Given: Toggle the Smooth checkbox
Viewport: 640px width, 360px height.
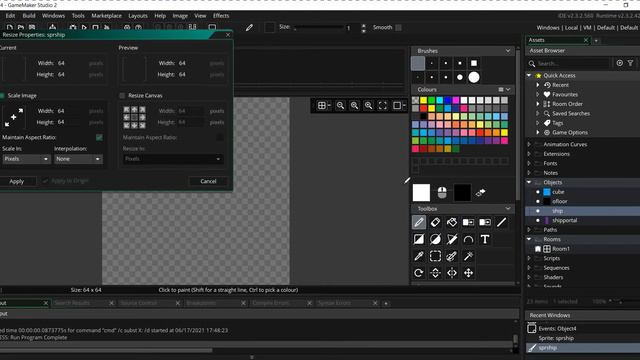Looking at the screenshot, I should 398,27.
